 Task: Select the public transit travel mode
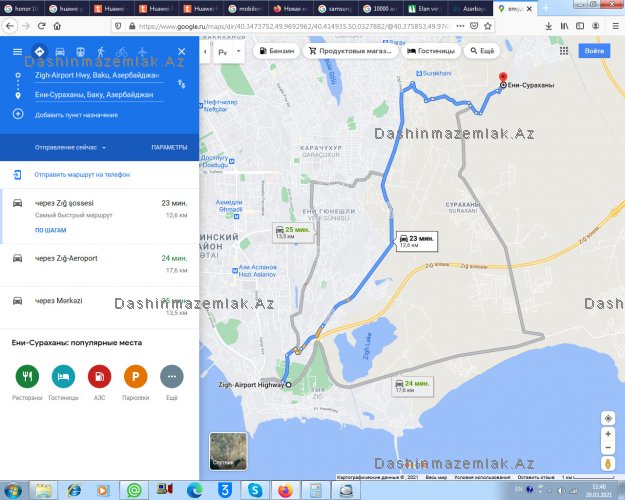pos(81,52)
